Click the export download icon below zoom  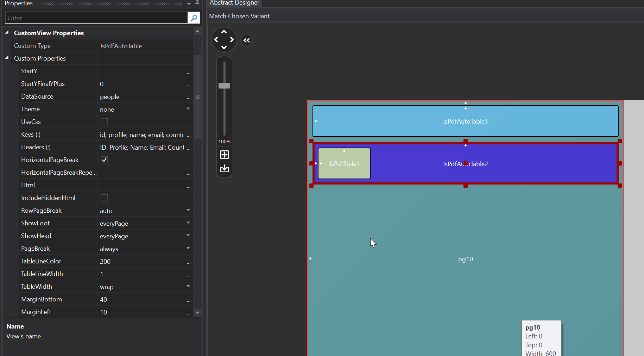224,169
